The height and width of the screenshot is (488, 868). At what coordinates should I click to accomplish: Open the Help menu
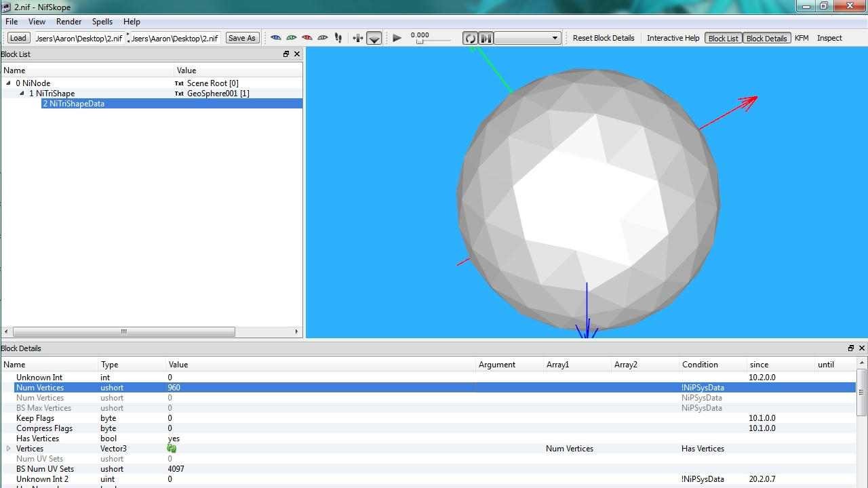point(132,22)
